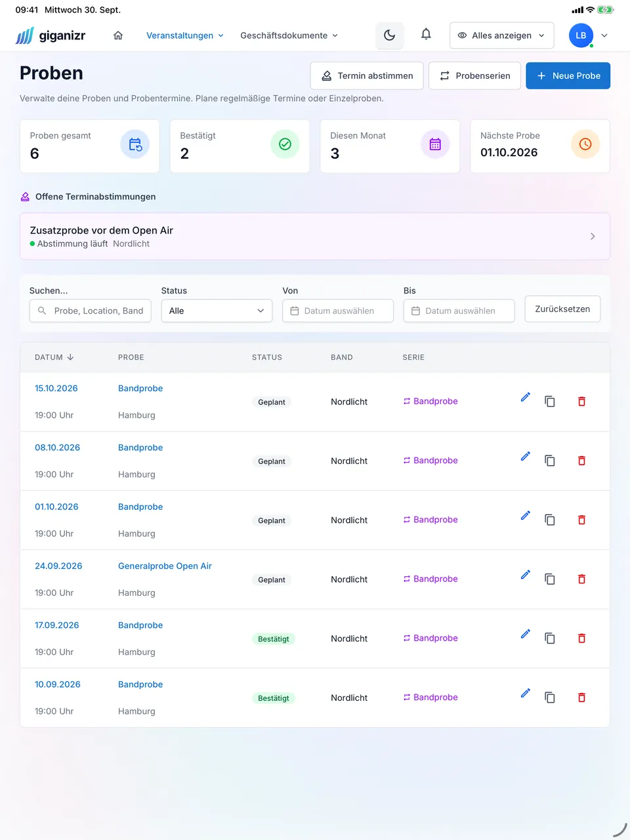Sort table by Datum column
This screenshot has height=840, width=630.
pos(54,357)
